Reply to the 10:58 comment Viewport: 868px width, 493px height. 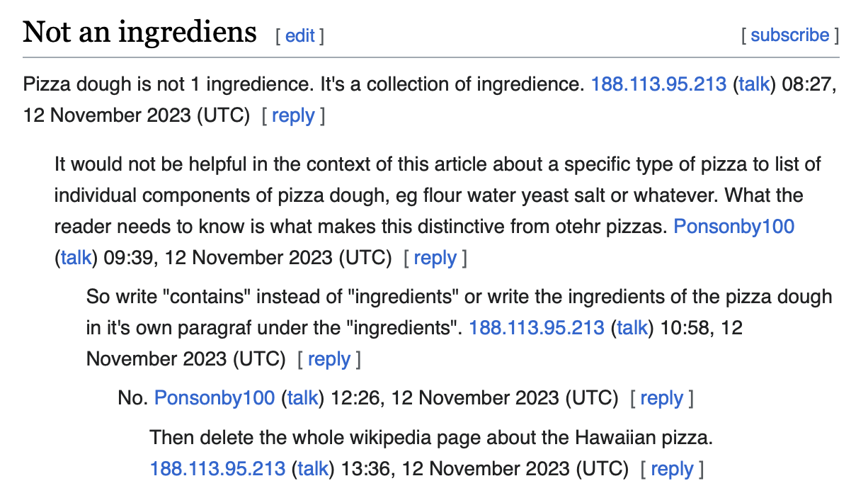[x=329, y=358]
